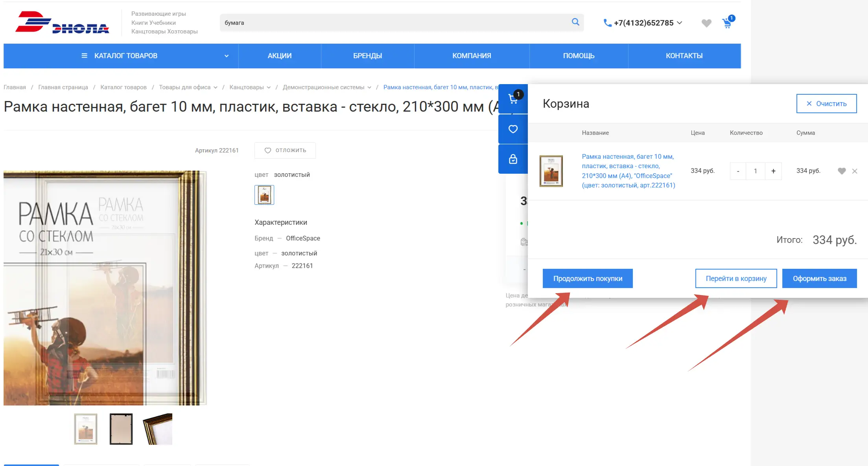This screenshot has height=466, width=868.
Task: Remove frame item from cart
Action: [855, 171]
